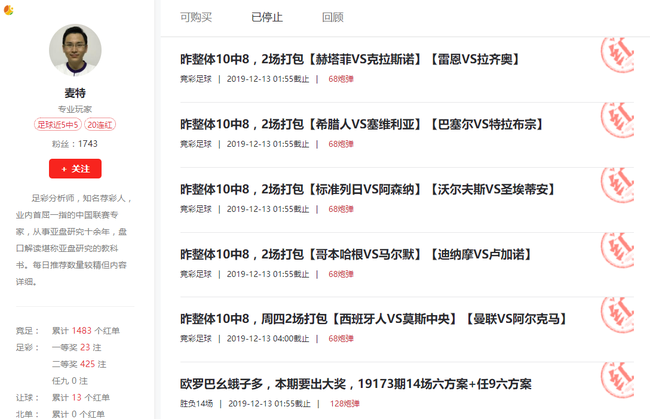Click the red 红 stamp on the 哥本哈根 row
The width and height of the screenshot is (650, 419).
coord(617,249)
